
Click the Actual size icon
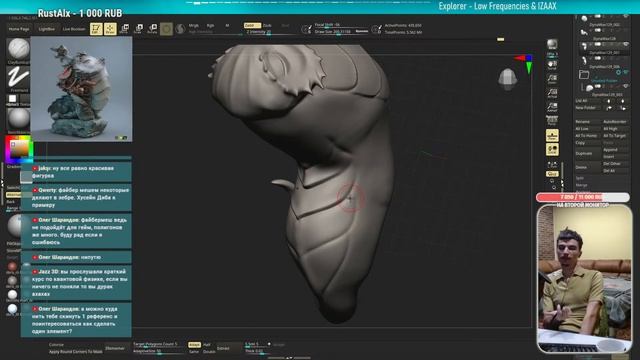tap(552, 93)
